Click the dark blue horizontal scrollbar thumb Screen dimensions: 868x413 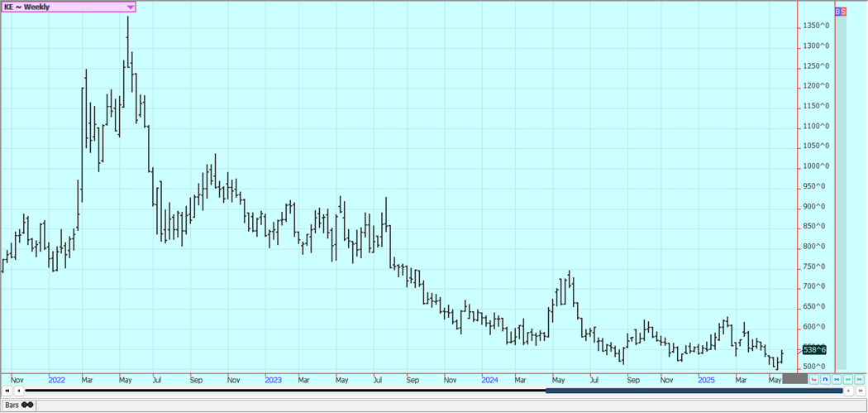click(694, 391)
